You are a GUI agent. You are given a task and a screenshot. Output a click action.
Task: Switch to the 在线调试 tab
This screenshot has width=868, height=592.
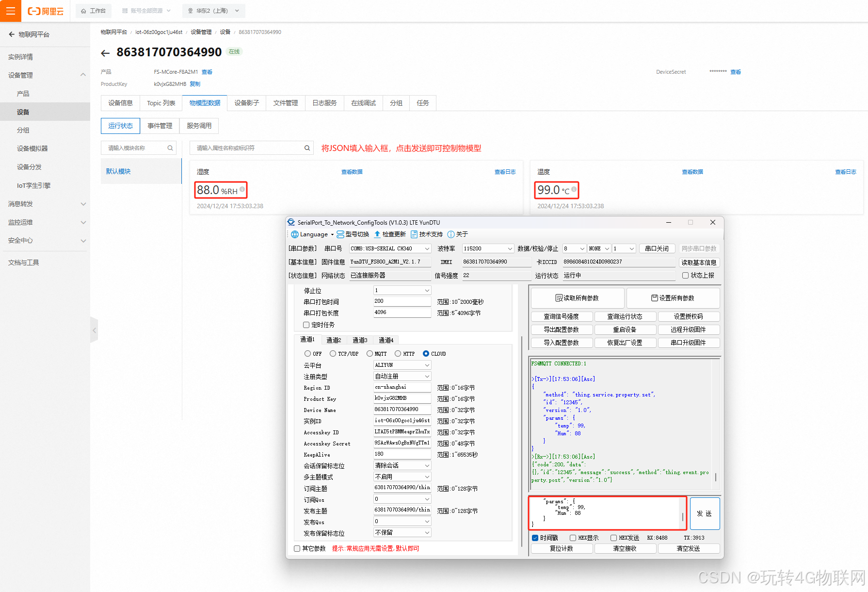click(x=364, y=103)
